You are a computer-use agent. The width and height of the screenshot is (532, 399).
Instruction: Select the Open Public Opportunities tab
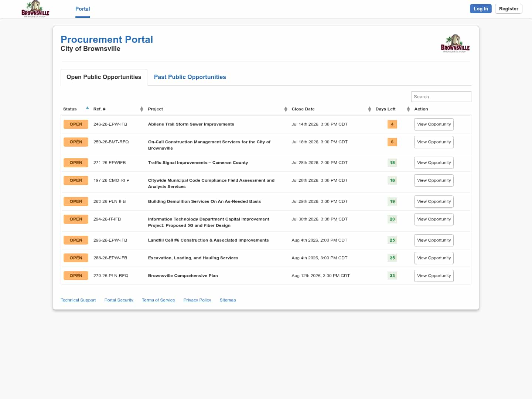(x=104, y=77)
